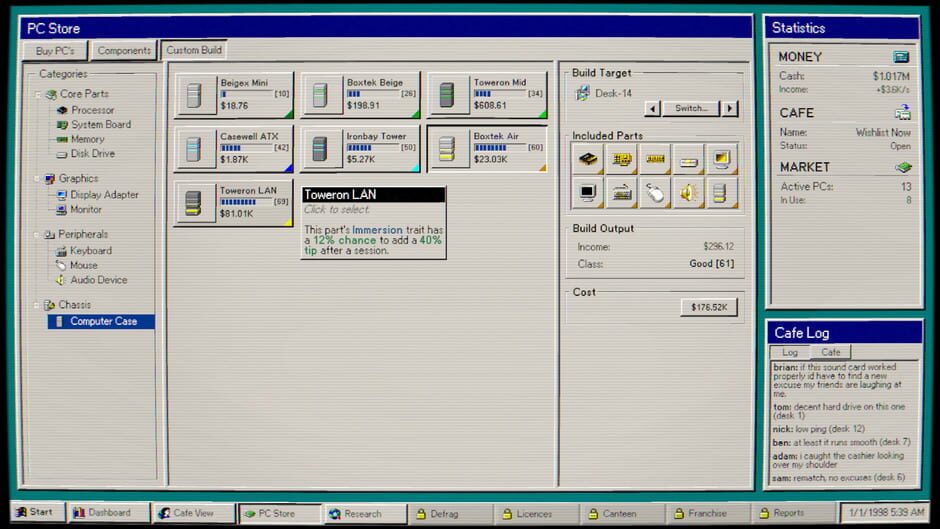Click the Money icon in Statistics

pos(901,56)
